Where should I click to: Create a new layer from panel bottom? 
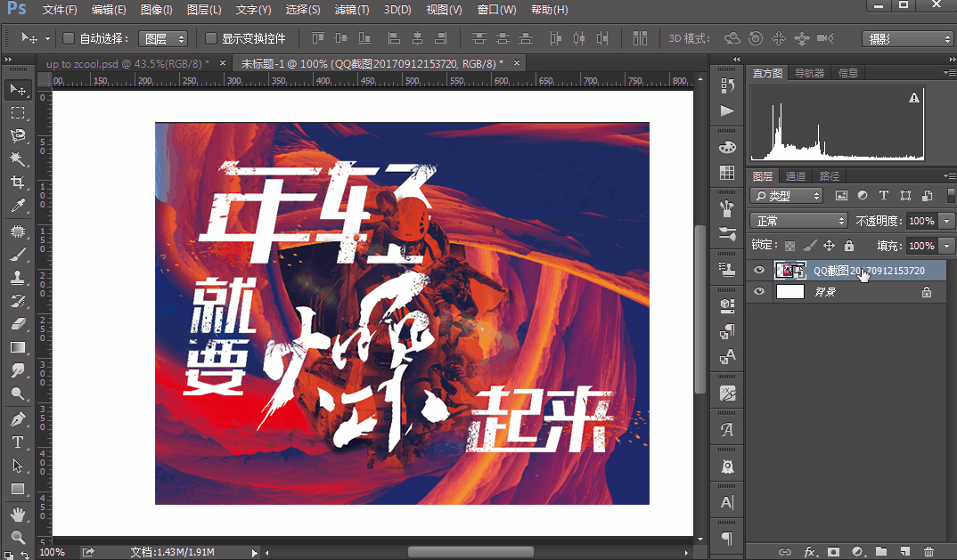tap(905, 551)
